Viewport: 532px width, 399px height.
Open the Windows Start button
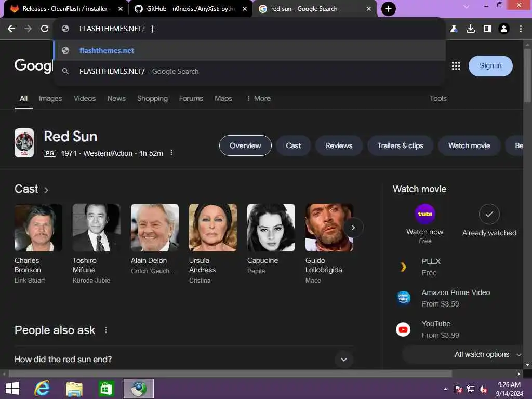(12, 389)
